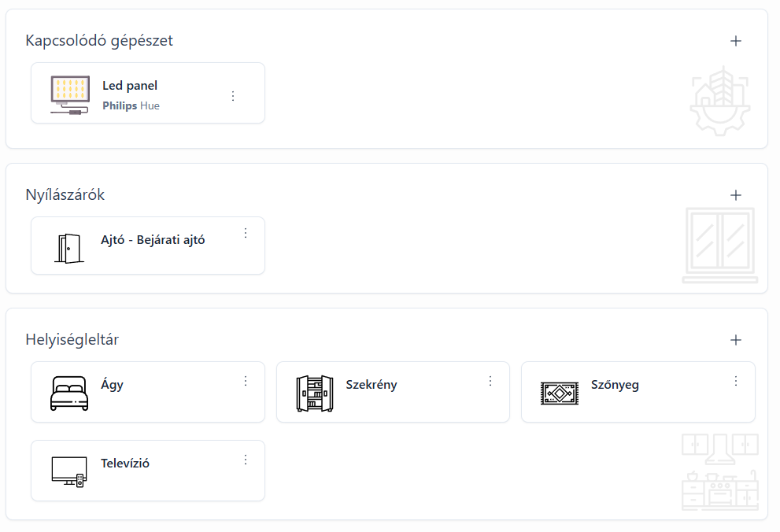Click the bed icon in Helyiségleltár
This screenshot has height=532, width=780.
point(69,393)
